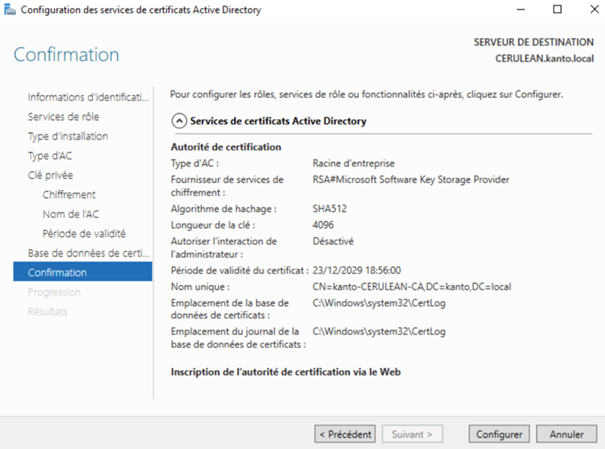Viewport: 605px width, 449px height.
Task: Go to Période de validité sub-step
Action: (x=84, y=233)
